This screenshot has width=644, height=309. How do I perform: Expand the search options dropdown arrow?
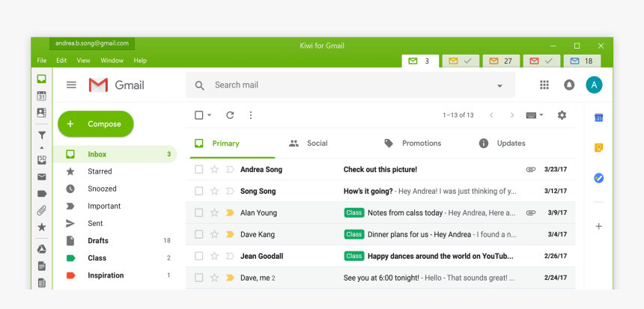tap(499, 86)
